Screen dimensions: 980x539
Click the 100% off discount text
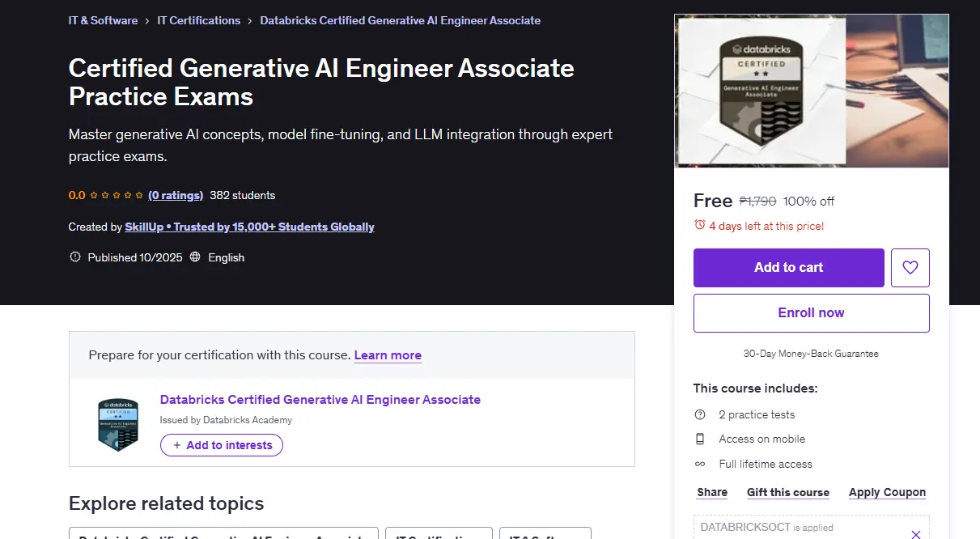click(x=808, y=202)
